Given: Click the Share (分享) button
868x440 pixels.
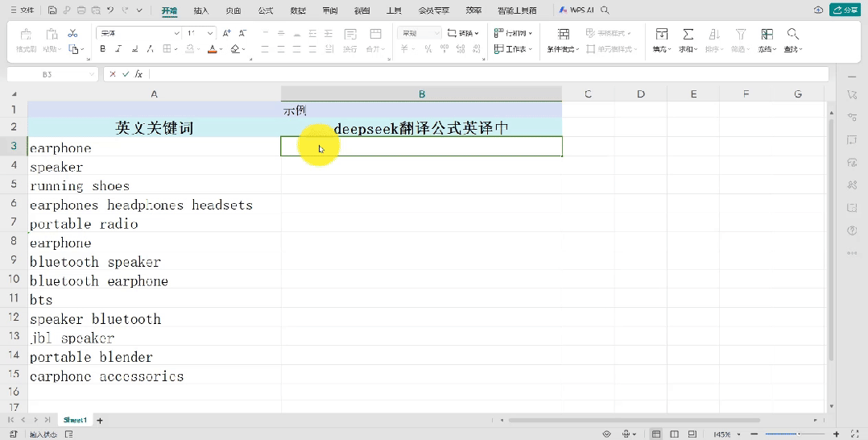Looking at the screenshot, I should (845, 10).
